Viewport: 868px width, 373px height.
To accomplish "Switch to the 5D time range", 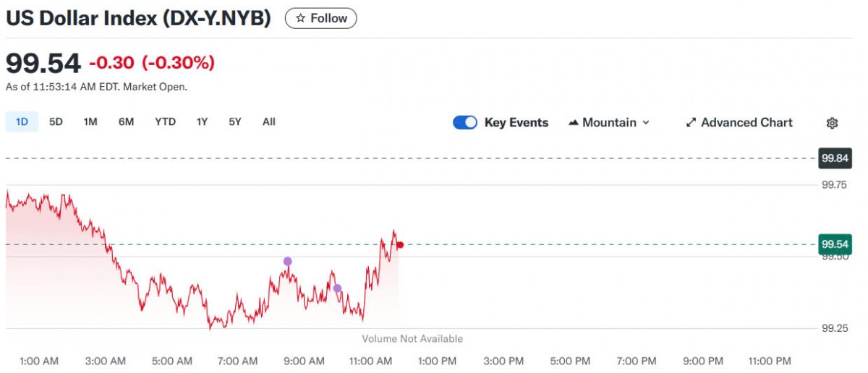I will point(56,121).
